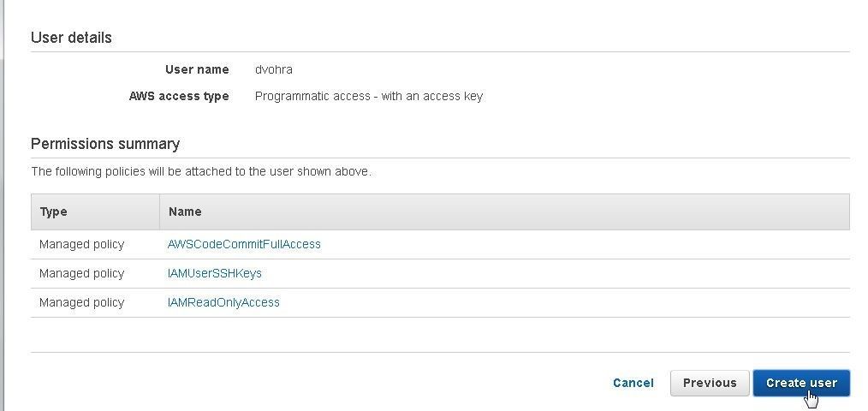Click the AWS access type label

pyautogui.click(x=179, y=97)
